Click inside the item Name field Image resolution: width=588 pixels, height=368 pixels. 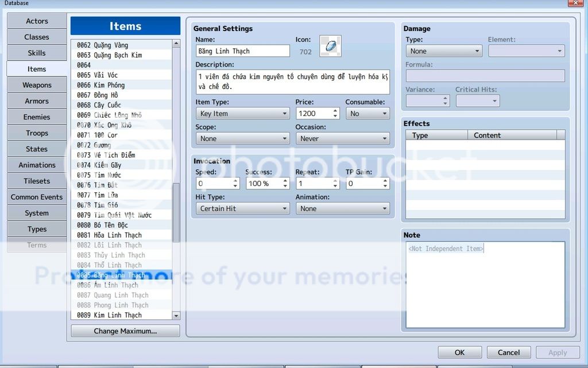(241, 51)
